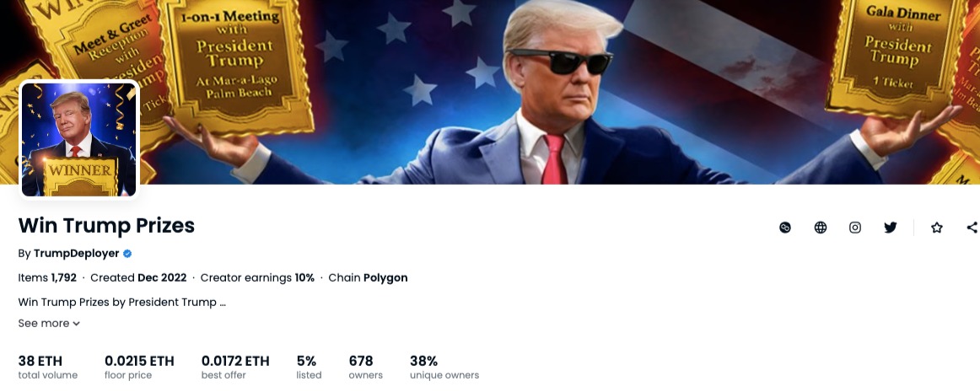Click the 5% listed stat
This screenshot has width=980, height=392.
click(309, 367)
